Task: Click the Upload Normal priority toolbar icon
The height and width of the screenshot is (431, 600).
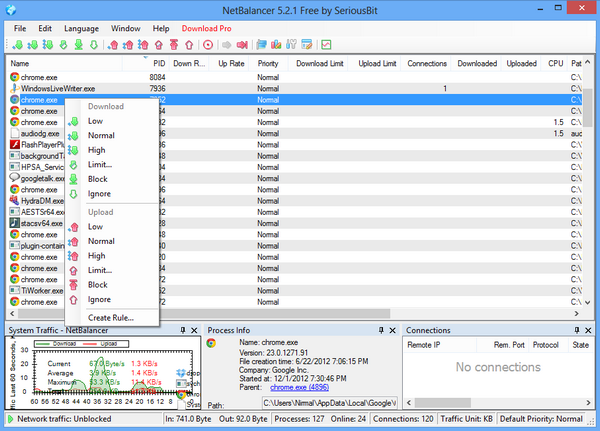Action: pyautogui.click(x=128, y=45)
